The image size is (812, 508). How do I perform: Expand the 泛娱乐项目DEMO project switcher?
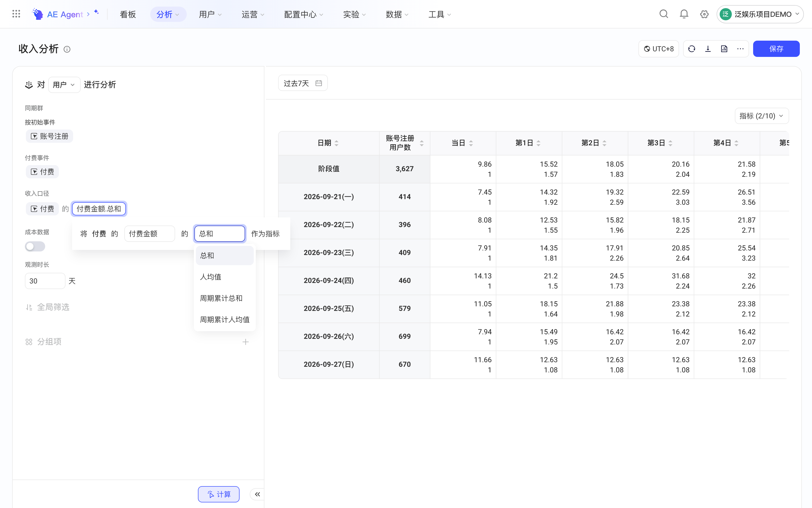coord(760,14)
